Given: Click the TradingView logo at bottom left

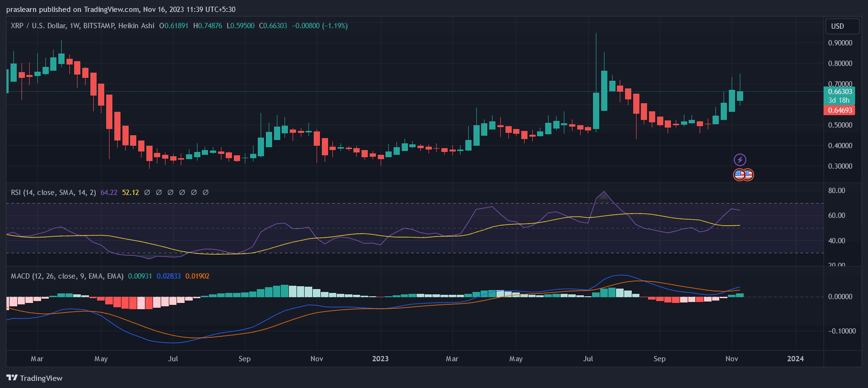Looking at the screenshot, I should coord(34,378).
